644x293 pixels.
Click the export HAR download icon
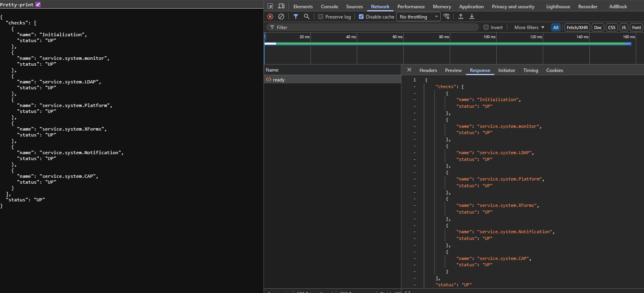tap(472, 17)
